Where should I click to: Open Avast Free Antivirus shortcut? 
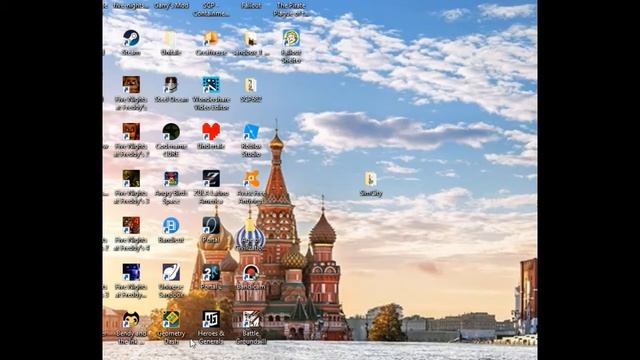pyautogui.click(x=251, y=179)
